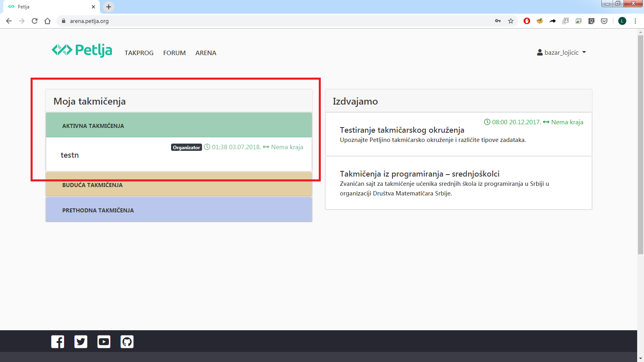Go to browser home page
The height and width of the screenshot is (362, 644).
[x=47, y=21]
